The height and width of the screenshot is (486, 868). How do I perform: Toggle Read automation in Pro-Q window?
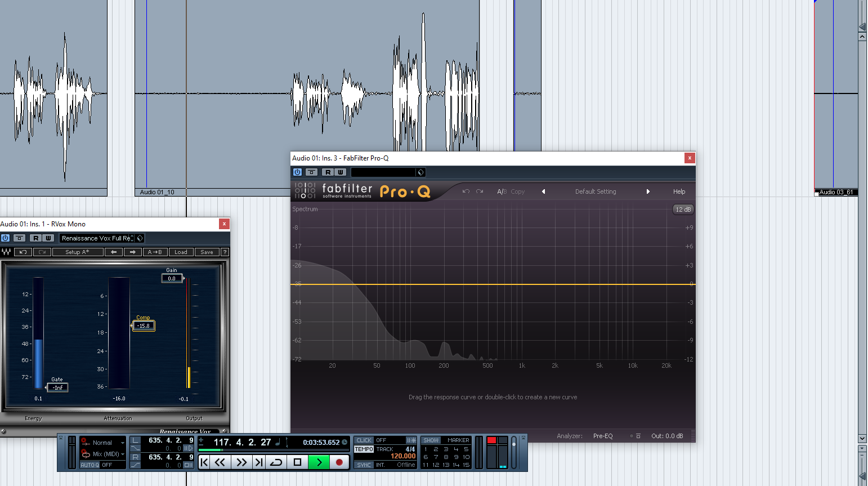click(328, 172)
